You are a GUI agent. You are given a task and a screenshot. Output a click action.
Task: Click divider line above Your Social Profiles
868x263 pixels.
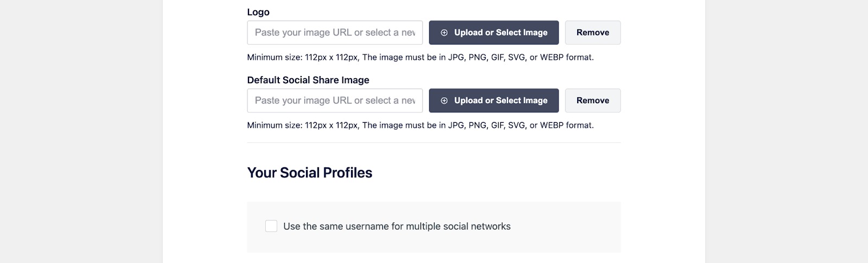coord(434,143)
